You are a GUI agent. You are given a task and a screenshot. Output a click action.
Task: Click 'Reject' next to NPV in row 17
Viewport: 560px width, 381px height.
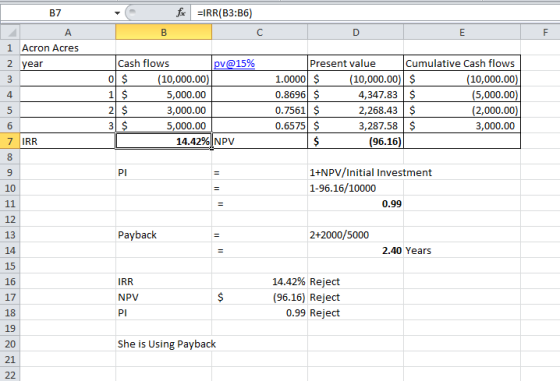tap(356, 297)
